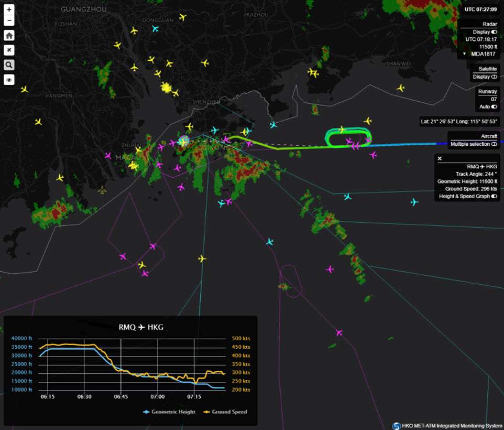Click the Runway panel header
The height and width of the screenshot is (430, 504).
click(x=488, y=91)
